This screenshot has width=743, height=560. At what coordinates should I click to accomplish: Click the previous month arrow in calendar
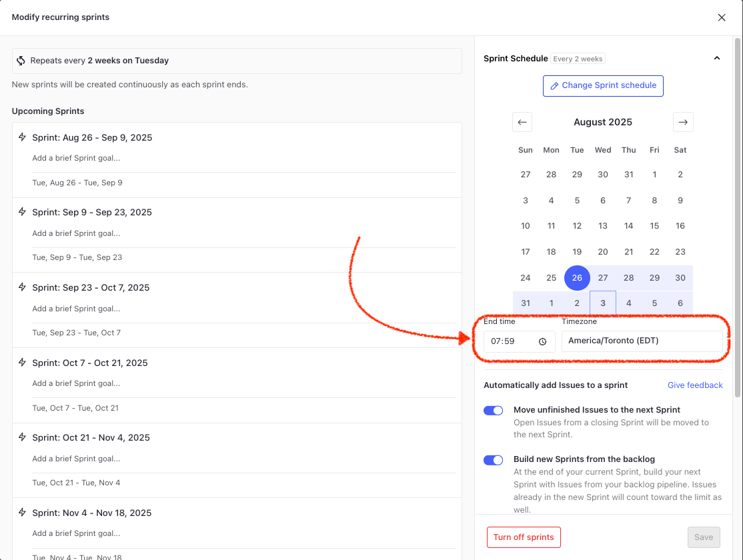point(522,122)
